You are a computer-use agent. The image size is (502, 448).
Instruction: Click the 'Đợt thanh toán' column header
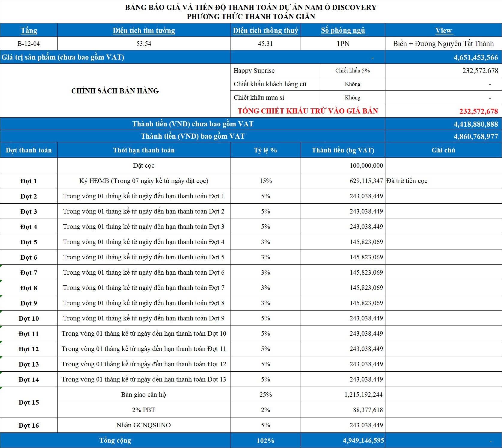point(29,150)
